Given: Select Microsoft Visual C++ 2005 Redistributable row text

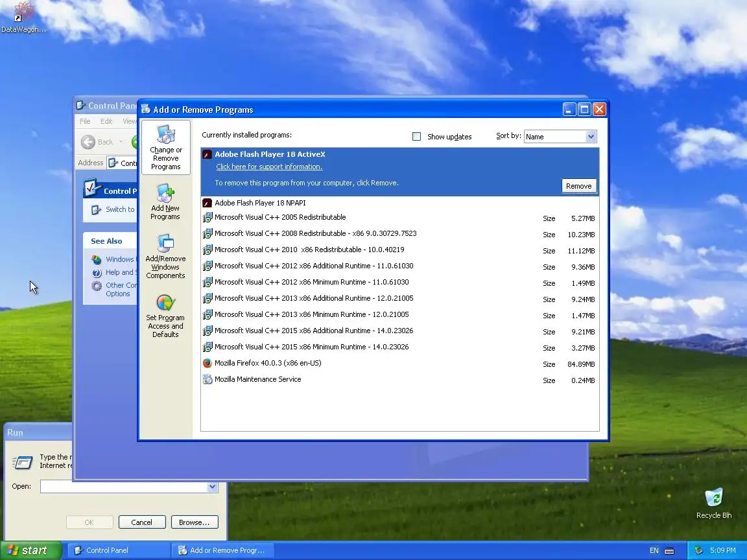Looking at the screenshot, I should [280, 218].
